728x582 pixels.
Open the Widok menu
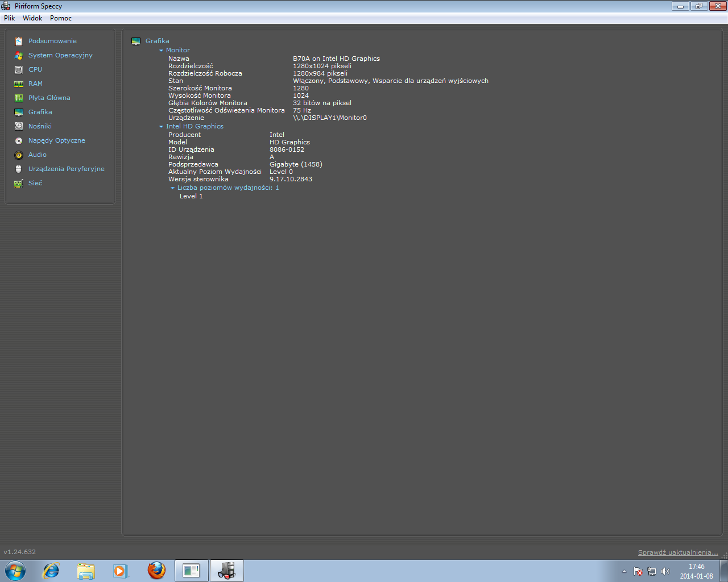coord(32,18)
